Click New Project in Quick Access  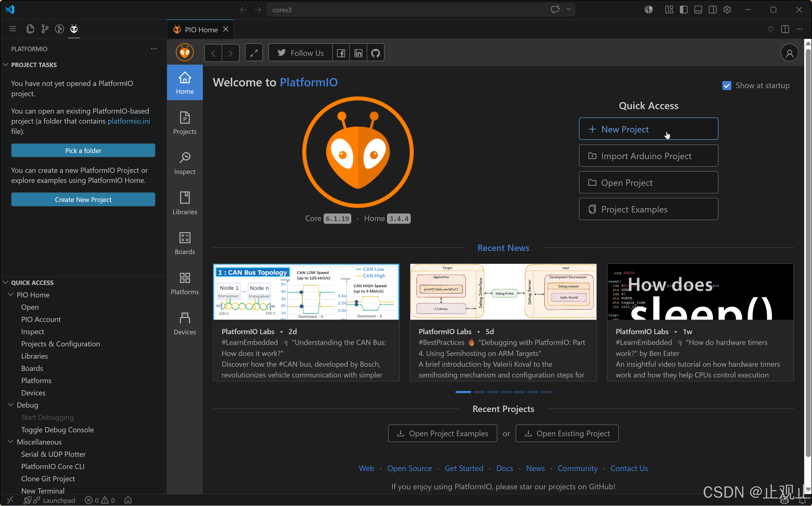(x=648, y=129)
